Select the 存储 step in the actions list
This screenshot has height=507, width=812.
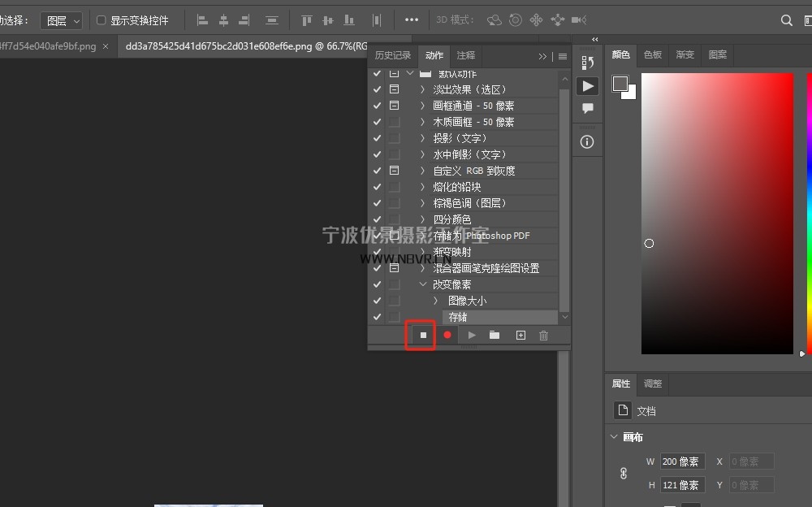[x=458, y=317]
